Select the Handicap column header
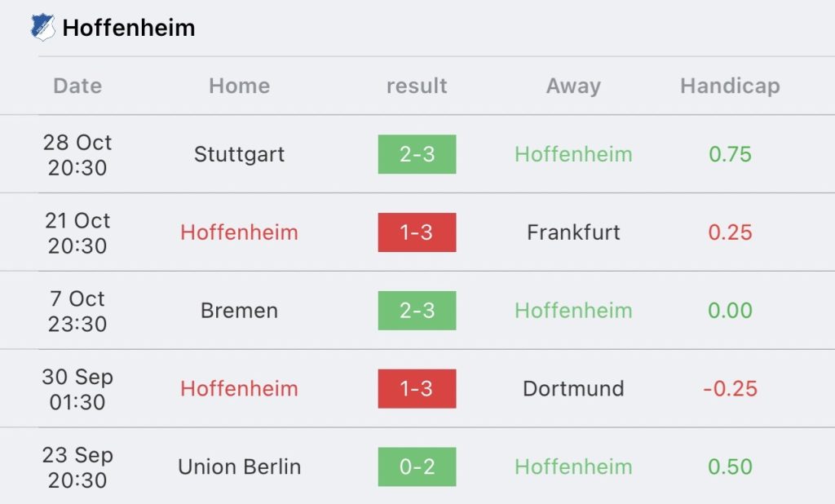This screenshot has height=504, width=835. (x=730, y=86)
